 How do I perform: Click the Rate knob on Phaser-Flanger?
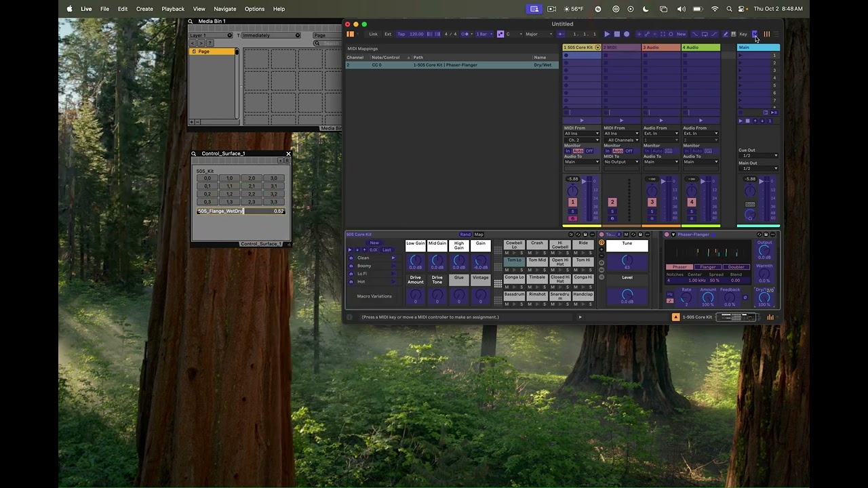tap(686, 298)
